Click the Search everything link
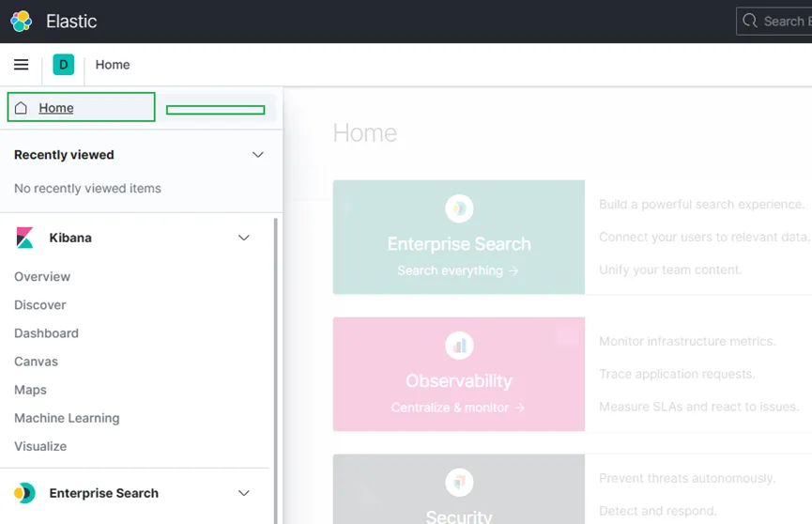The image size is (812, 524). click(x=458, y=270)
